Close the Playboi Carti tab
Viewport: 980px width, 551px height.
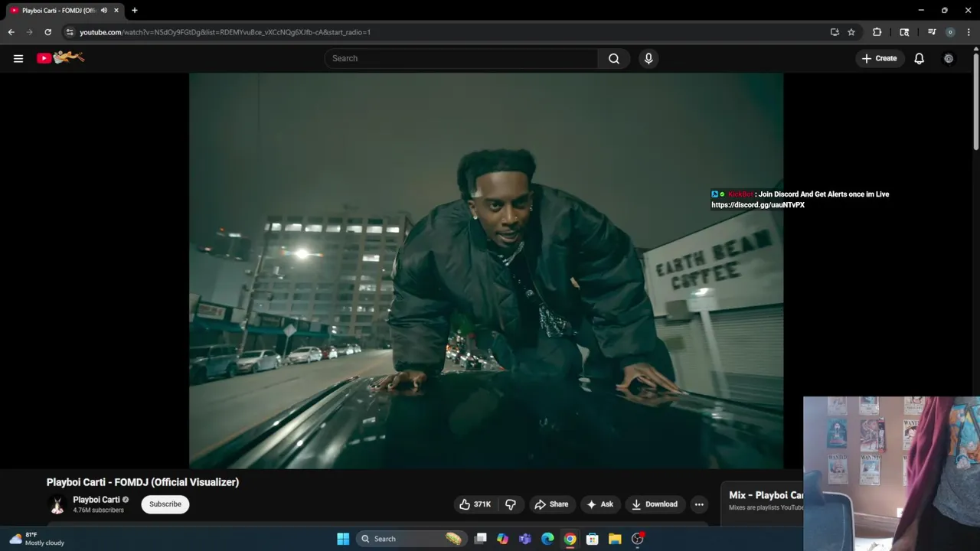tap(117, 11)
